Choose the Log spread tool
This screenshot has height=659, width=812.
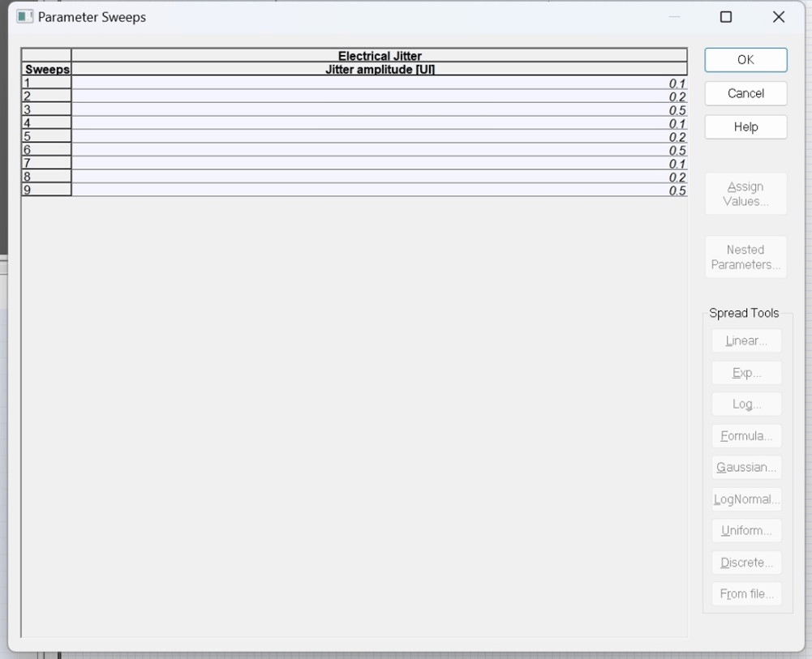[746, 404]
